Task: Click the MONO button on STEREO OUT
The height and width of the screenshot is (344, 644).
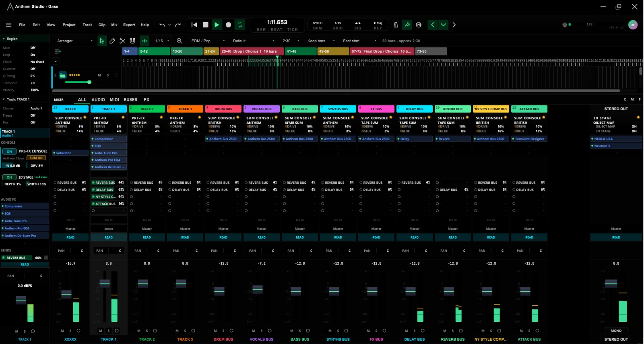Action: 616,331
